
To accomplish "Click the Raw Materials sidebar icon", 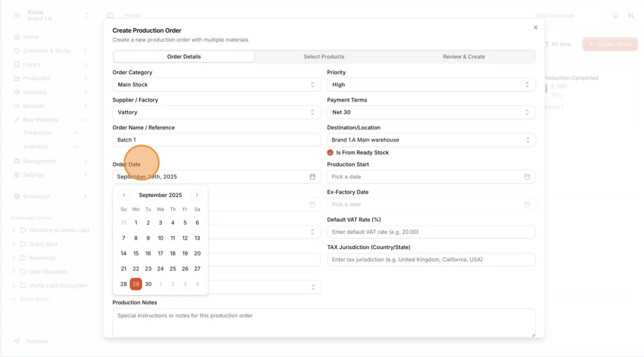I will (17, 120).
